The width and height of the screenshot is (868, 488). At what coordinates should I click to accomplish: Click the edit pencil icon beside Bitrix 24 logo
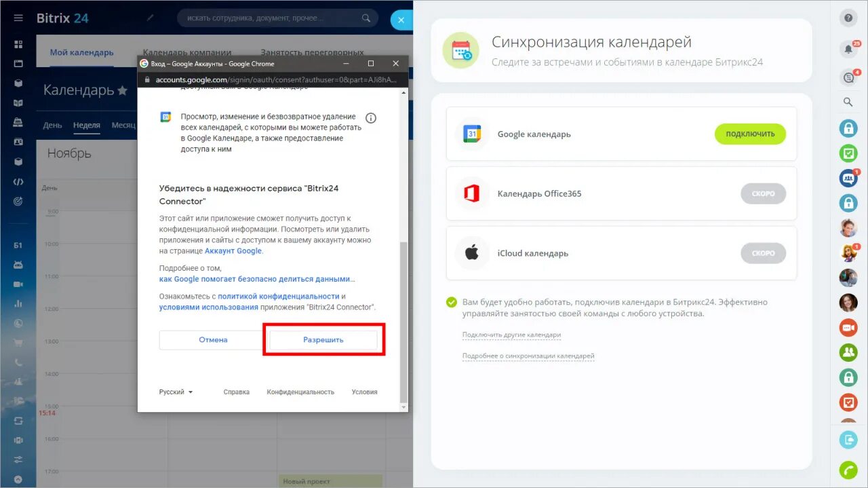(x=151, y=18)
